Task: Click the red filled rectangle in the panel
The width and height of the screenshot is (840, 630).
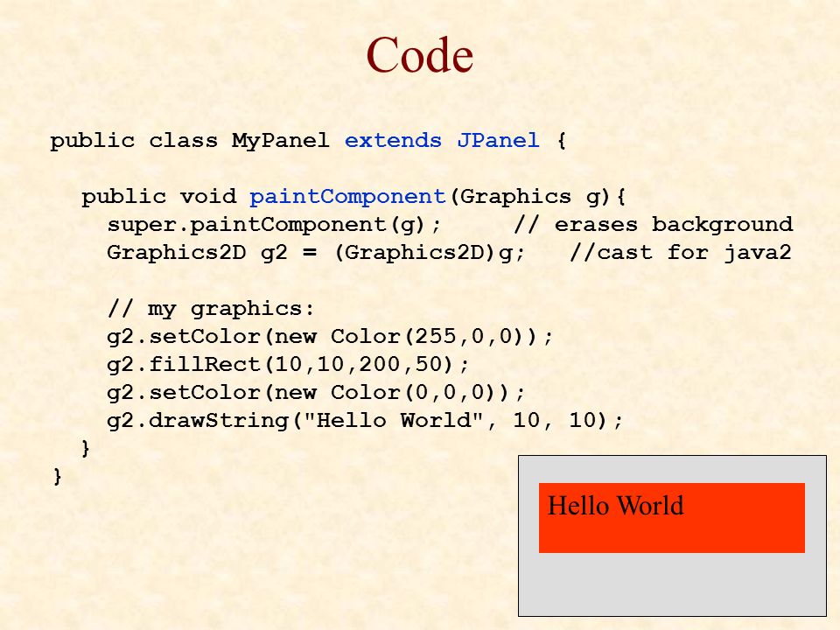Action: (672, 517)
